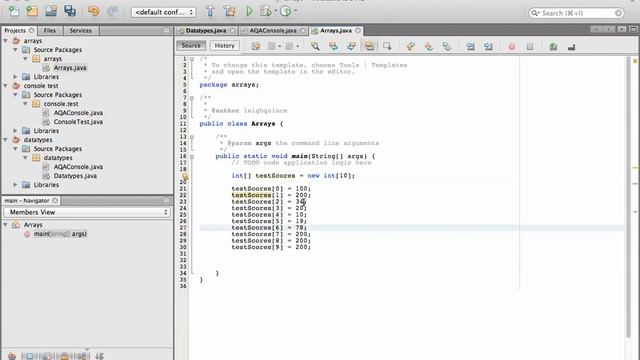Collapse the datatypes project node

click(6, 140)
